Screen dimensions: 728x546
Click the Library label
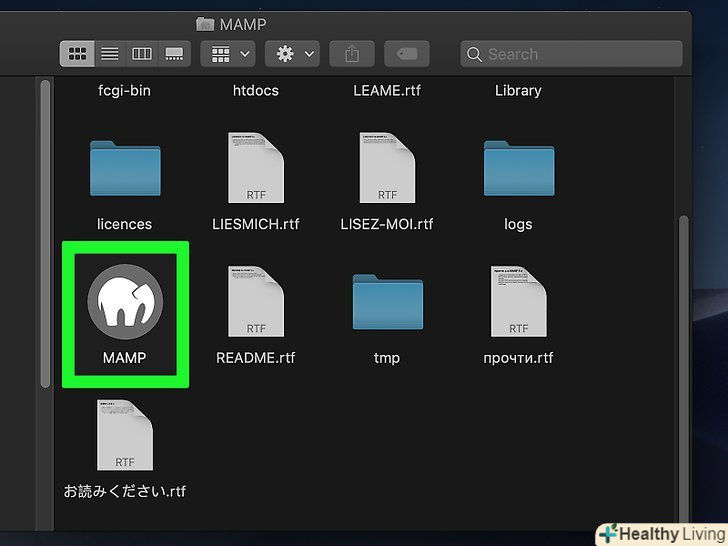pos(518,91)
